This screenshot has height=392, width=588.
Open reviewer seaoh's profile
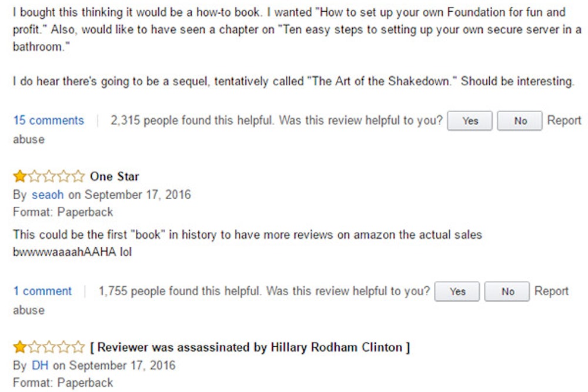[x=47, y=195]
